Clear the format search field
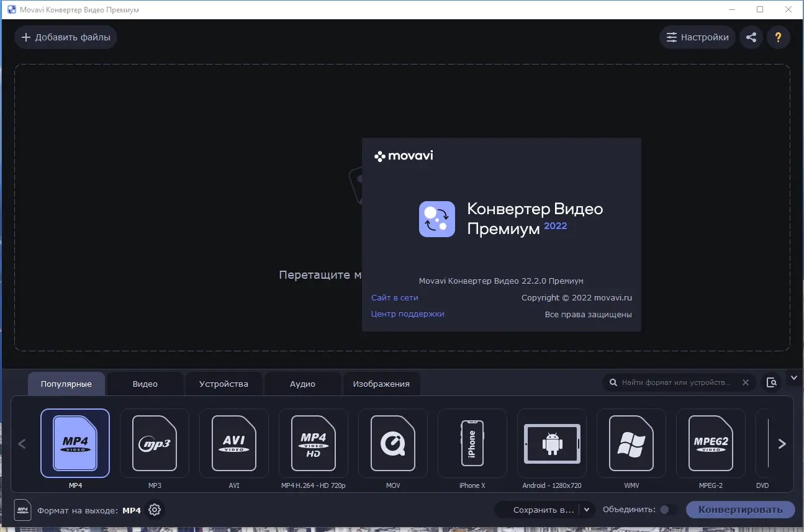This screenshot has width=804, height=532. [x=746, y=383]
